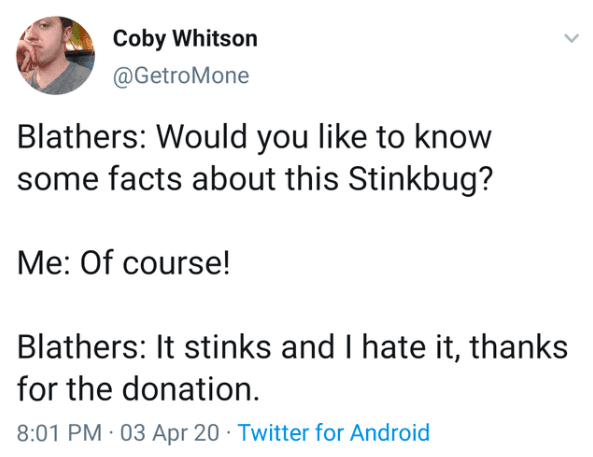Click the first 'Blathers: Would you like' line
The image size is (593, 457).
pyautogui.click(x=255, y=137)
